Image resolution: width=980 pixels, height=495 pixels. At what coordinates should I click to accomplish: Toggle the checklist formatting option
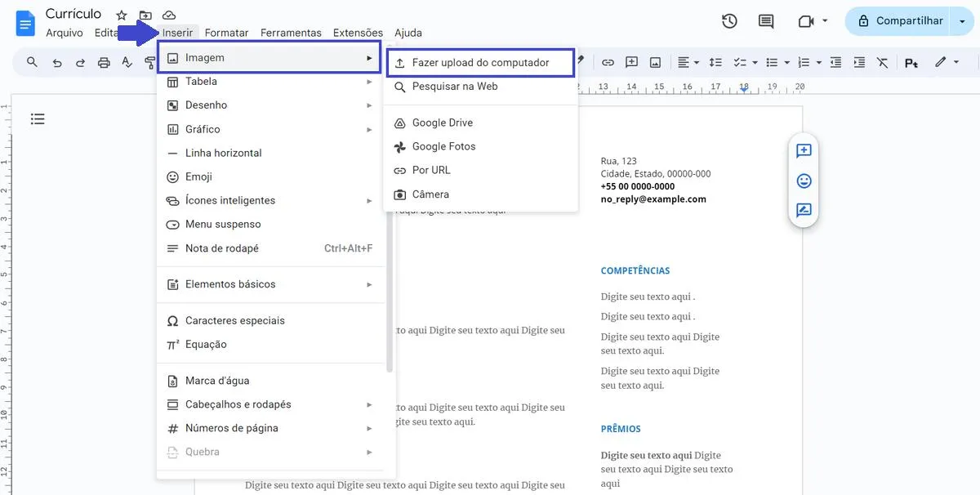pos(737,61)
